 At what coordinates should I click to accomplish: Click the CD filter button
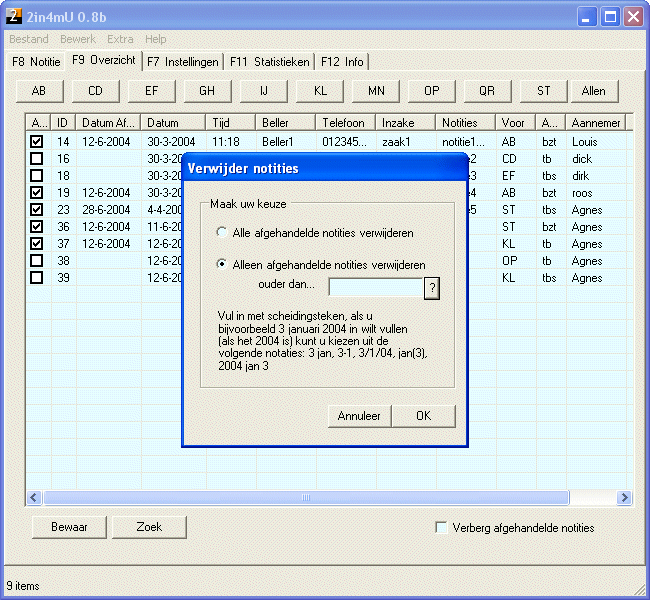95,91
